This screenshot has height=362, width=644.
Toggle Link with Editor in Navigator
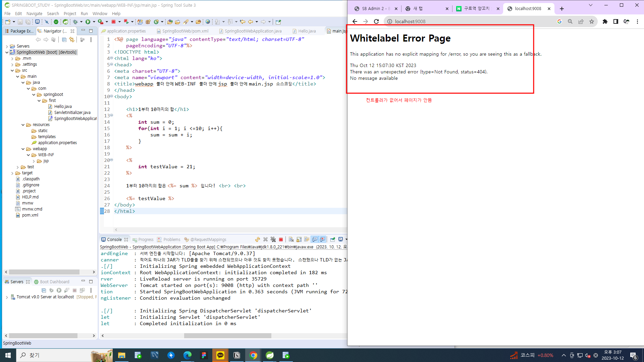[72, 40]
